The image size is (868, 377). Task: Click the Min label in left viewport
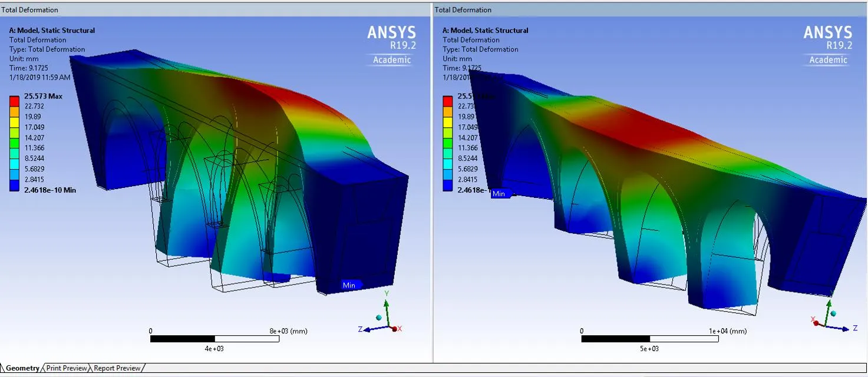[x=349, y=285]
